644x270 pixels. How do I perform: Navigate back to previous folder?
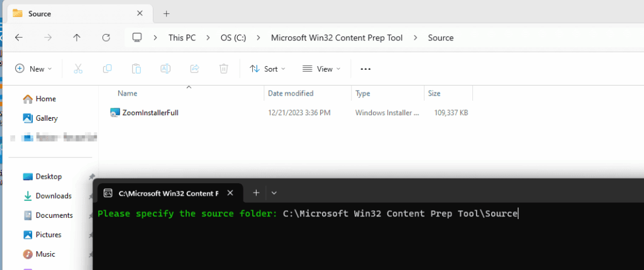pos(19,38)
